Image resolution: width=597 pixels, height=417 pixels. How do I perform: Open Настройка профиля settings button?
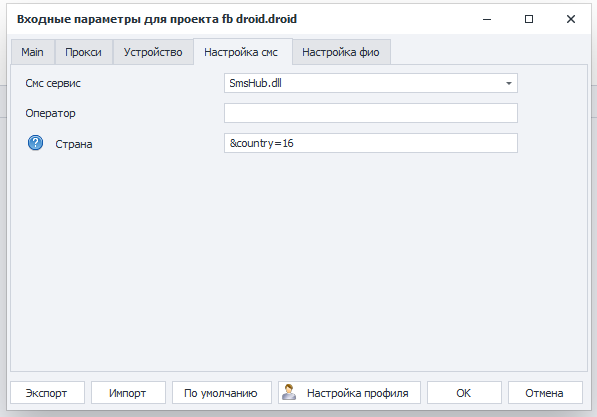click(349, 393)
